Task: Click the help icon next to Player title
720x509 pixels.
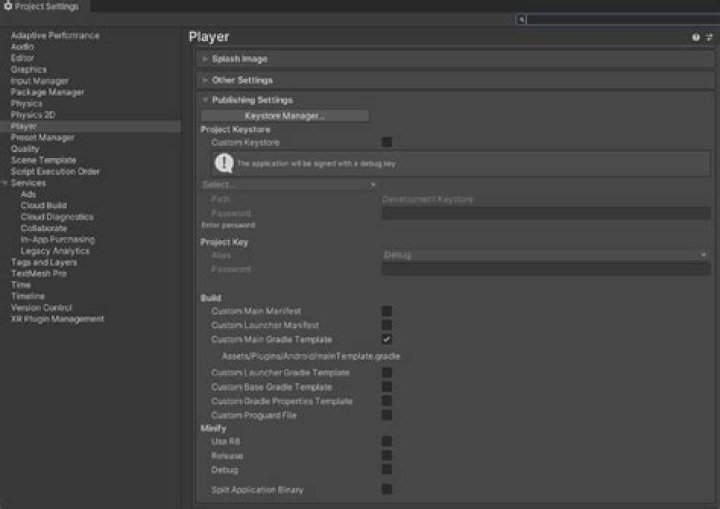Action: pyautogui.click(x=696, y=37)
